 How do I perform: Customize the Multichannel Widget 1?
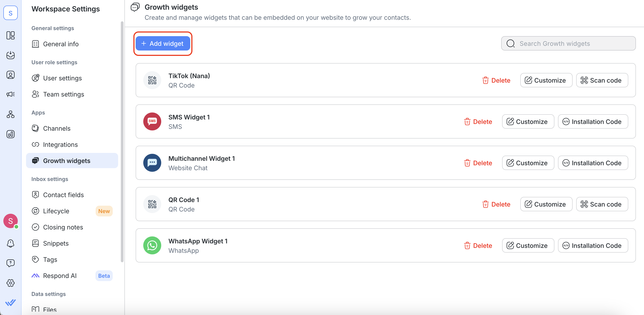click(x=528, y=163)
